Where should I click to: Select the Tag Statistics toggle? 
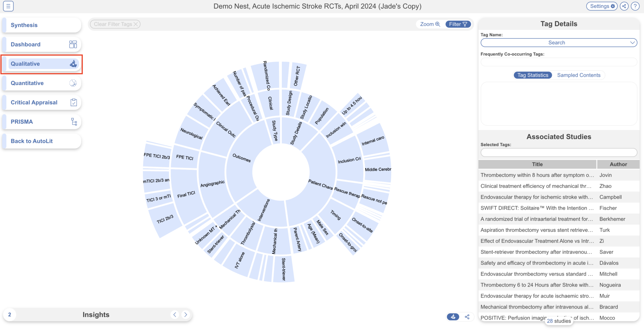pos(532,75)
